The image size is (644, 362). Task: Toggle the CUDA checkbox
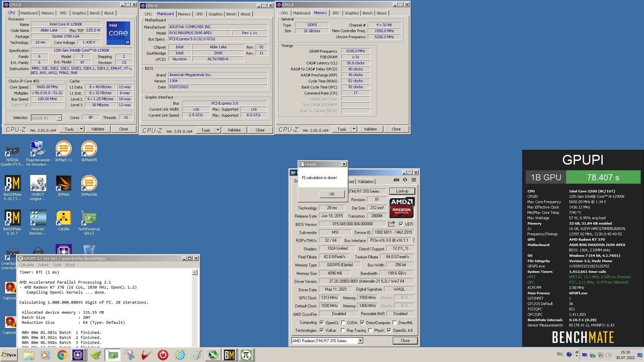[343, 322]
